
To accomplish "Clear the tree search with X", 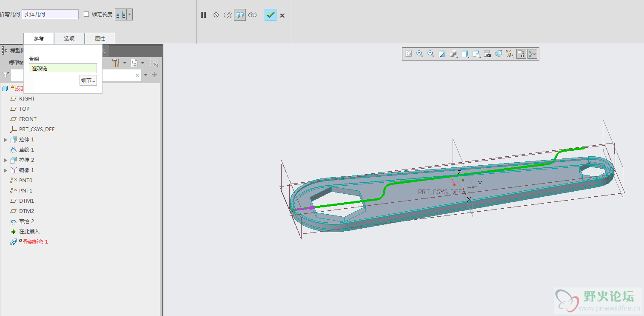I will [137, 75].
